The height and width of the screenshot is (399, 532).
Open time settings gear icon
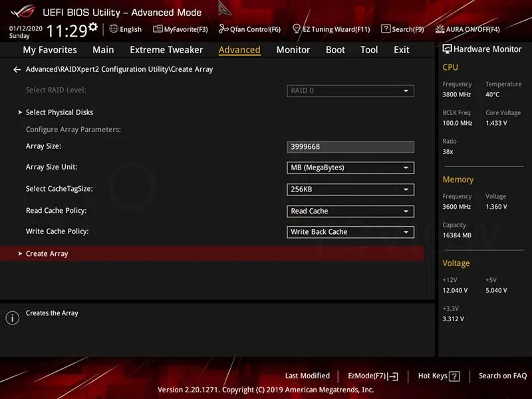click(93, 27)
